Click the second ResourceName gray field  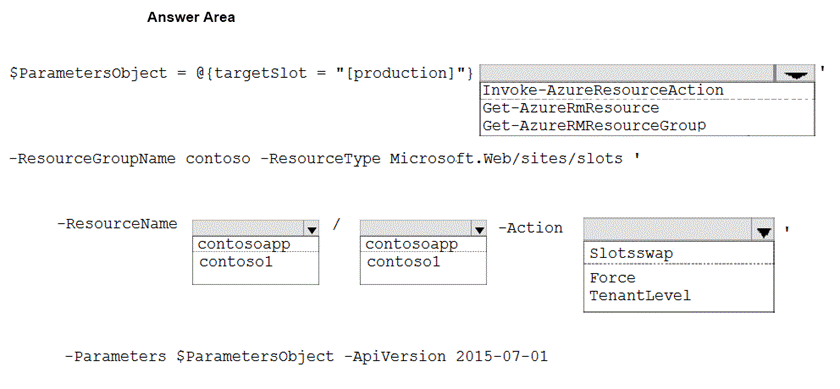click(x=416, y=228)
